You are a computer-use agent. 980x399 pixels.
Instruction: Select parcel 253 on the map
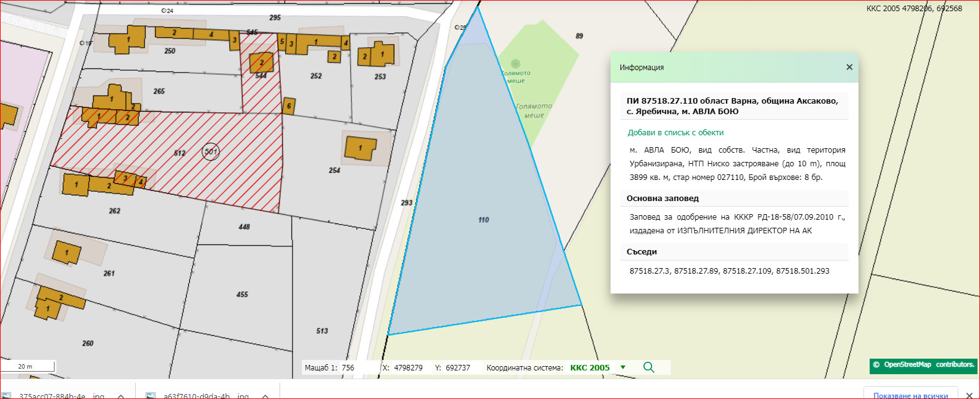pos(380,77)
